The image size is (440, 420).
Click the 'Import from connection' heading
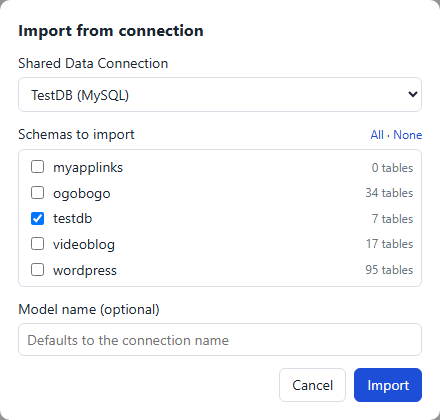point(111,31)
